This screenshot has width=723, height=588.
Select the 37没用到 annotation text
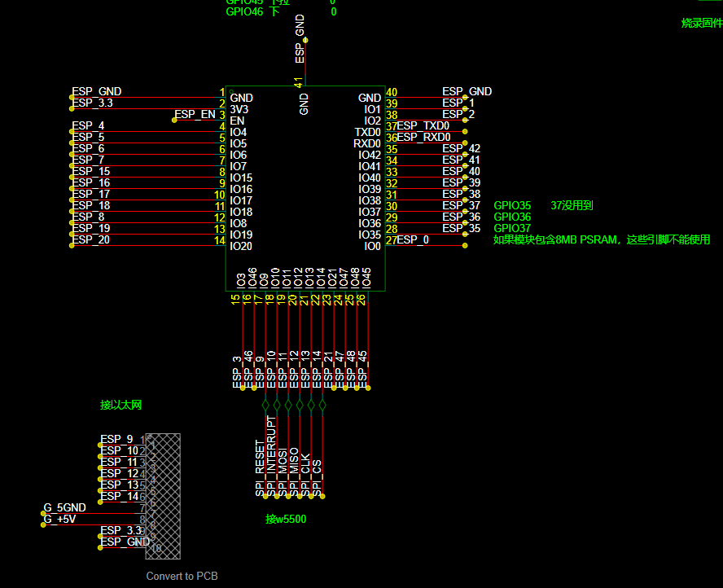tap(572, 206)
